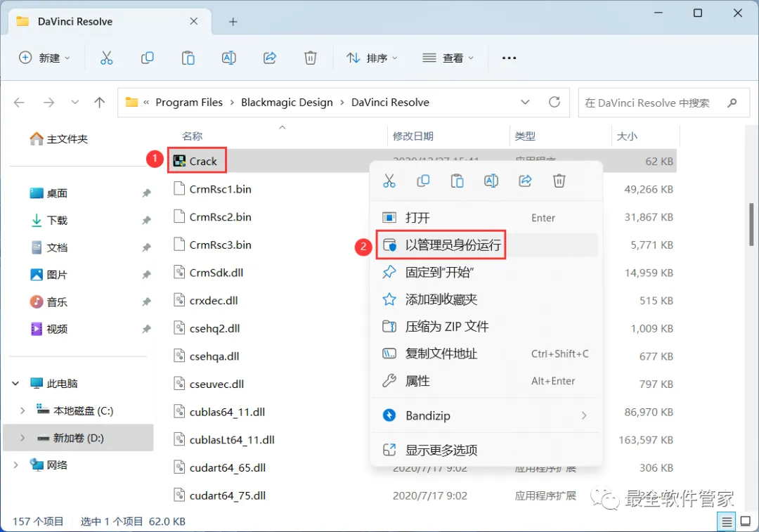Viewport: 759px width, 532px height.
Task: Click Paste icon in the context menu
Action: [457, 181]
